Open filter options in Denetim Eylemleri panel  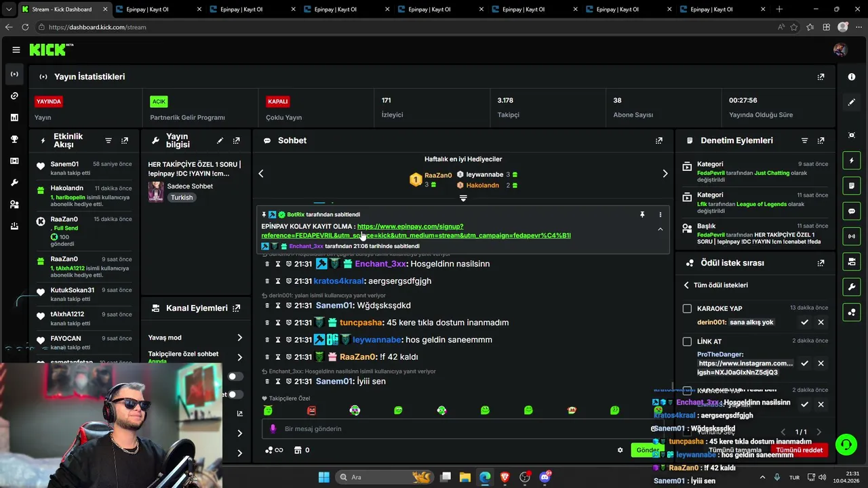point(804,140)
